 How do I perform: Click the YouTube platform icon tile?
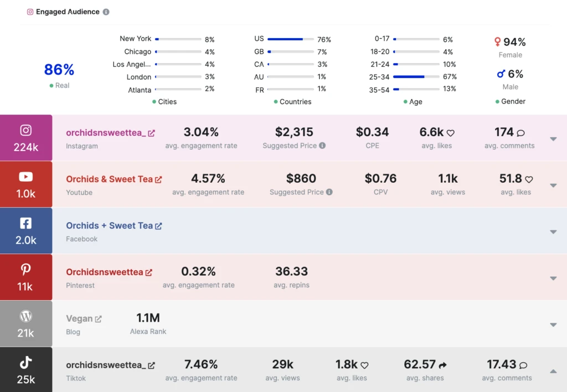point(26,184)
